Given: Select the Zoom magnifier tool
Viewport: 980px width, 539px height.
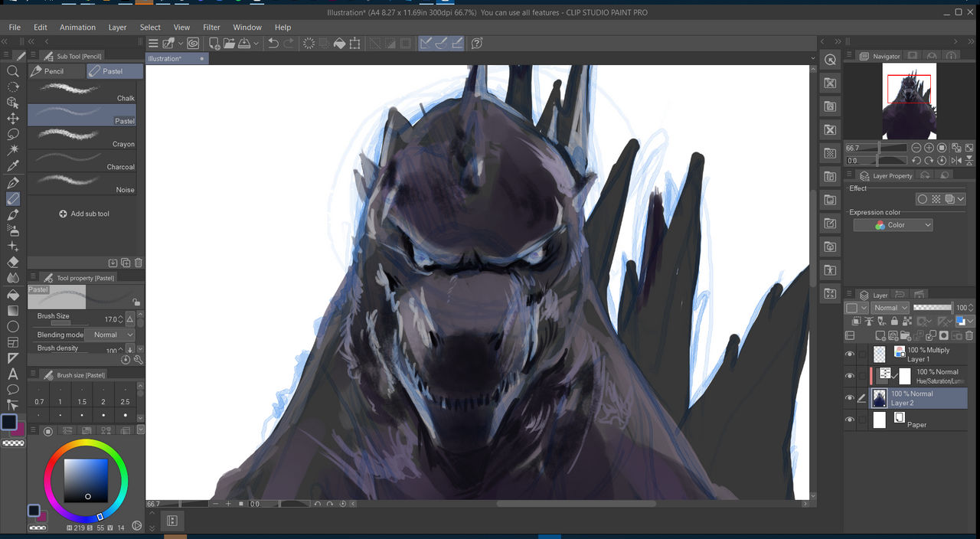Looking at the screenshot, I should click(x=13, y=70).
